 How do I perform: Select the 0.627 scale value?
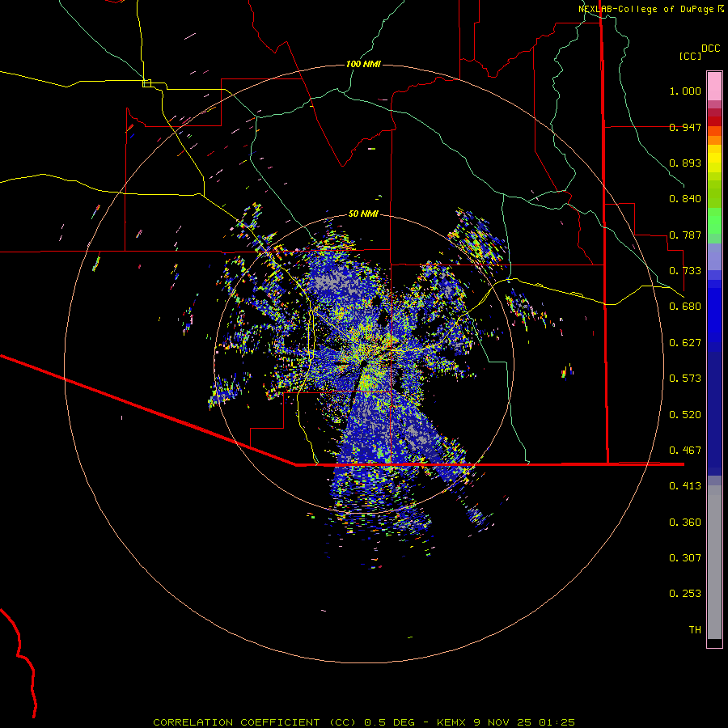point(685,343)
